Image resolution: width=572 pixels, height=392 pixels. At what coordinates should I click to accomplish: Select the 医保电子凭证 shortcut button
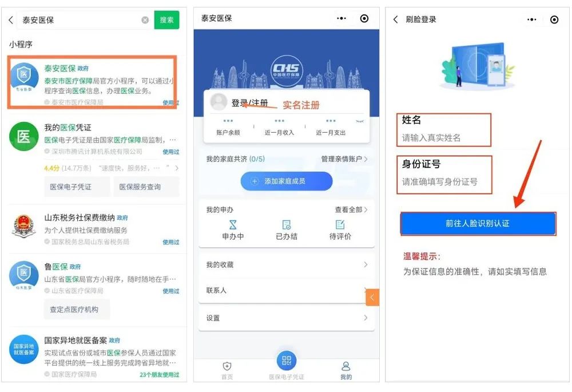(77, 187)
